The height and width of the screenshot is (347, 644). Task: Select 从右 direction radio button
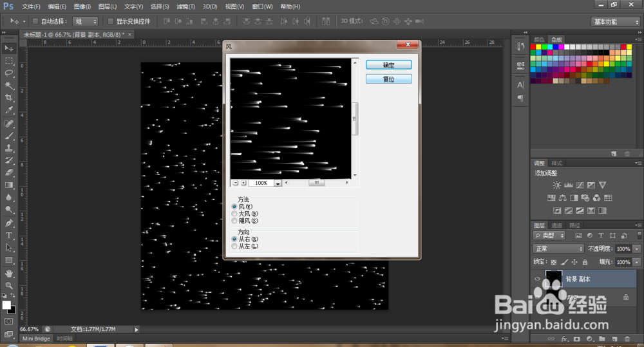(x=234, y=239)
